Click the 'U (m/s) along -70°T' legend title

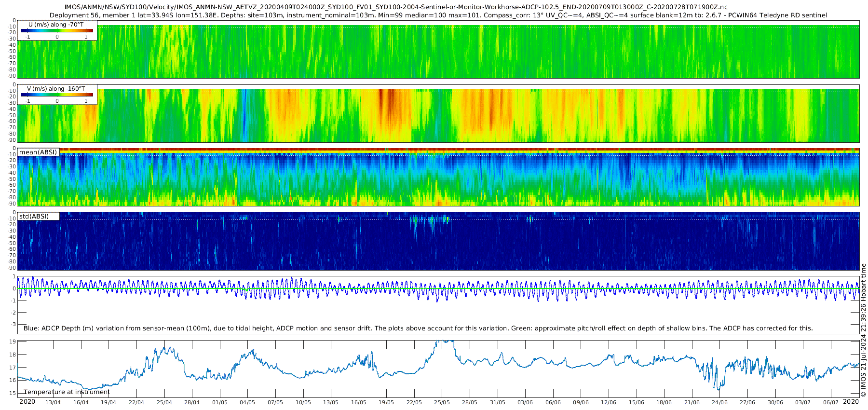(x=56, y=25)
